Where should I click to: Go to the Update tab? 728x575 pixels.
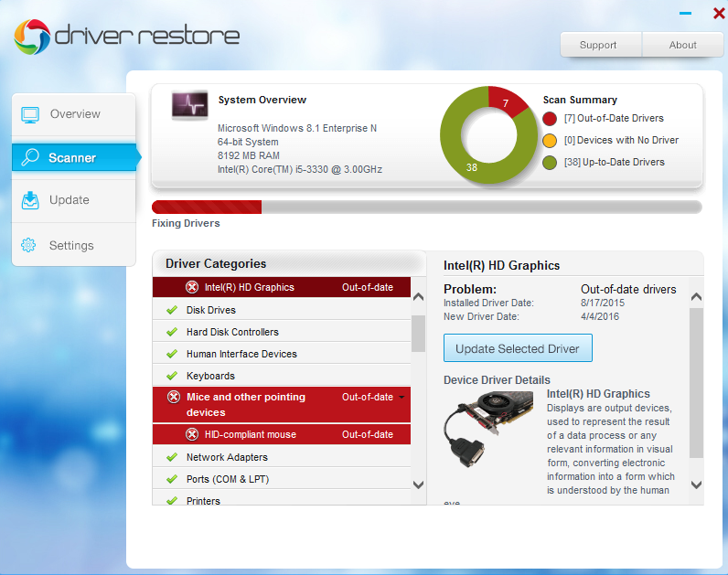click(x=73, y=200)
